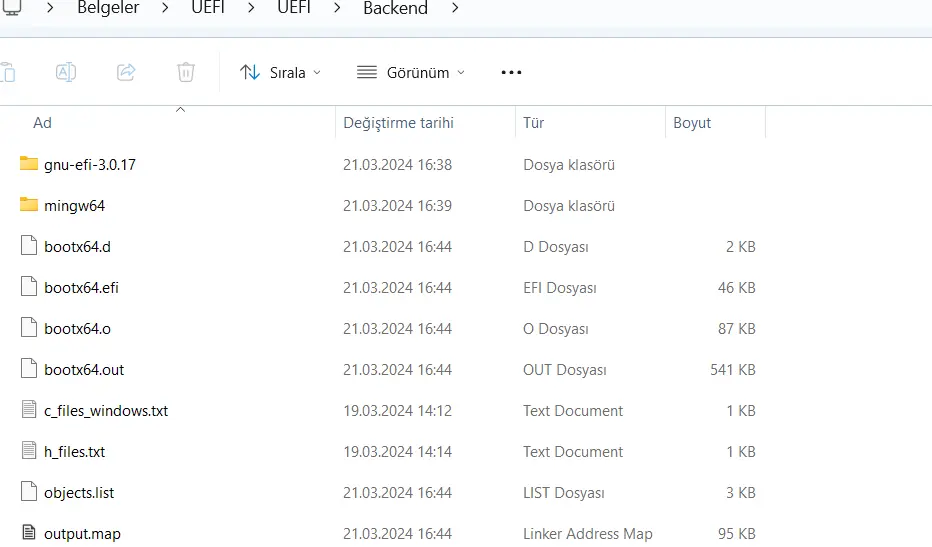
Task: Select the mingw64 folder name
Action: click(x=74, y=206)
